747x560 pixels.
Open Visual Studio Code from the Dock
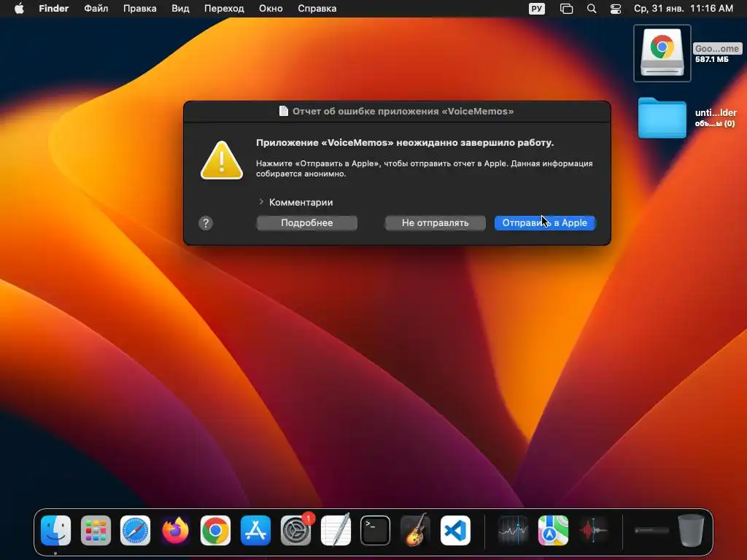click(x=455, y=530)
